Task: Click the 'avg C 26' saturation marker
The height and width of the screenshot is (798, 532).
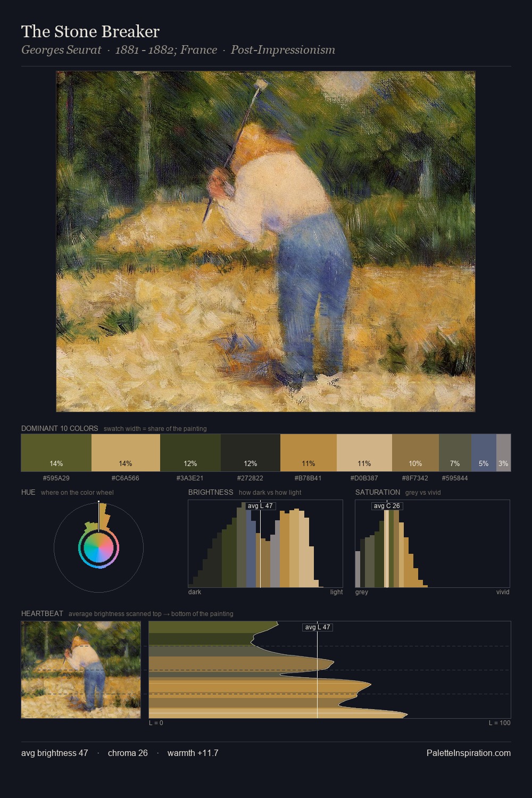Action: pyautogui.click(x=387, y=506)
